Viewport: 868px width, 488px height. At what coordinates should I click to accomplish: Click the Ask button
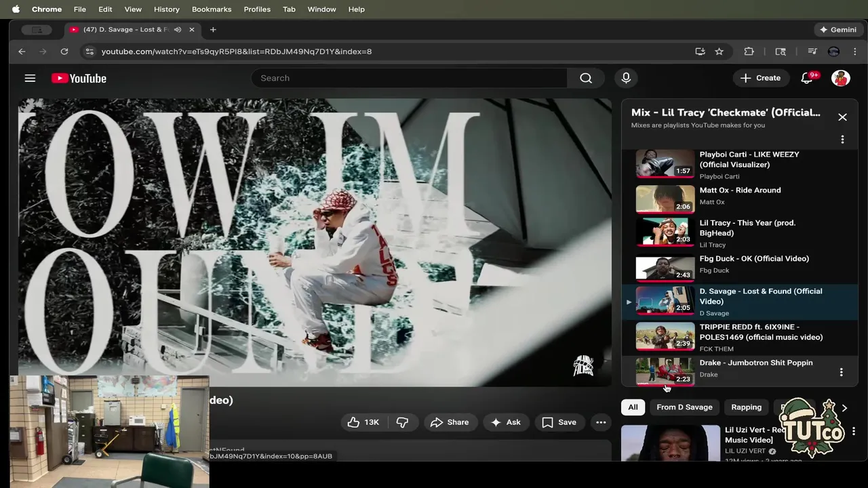[x=505, y=422]
